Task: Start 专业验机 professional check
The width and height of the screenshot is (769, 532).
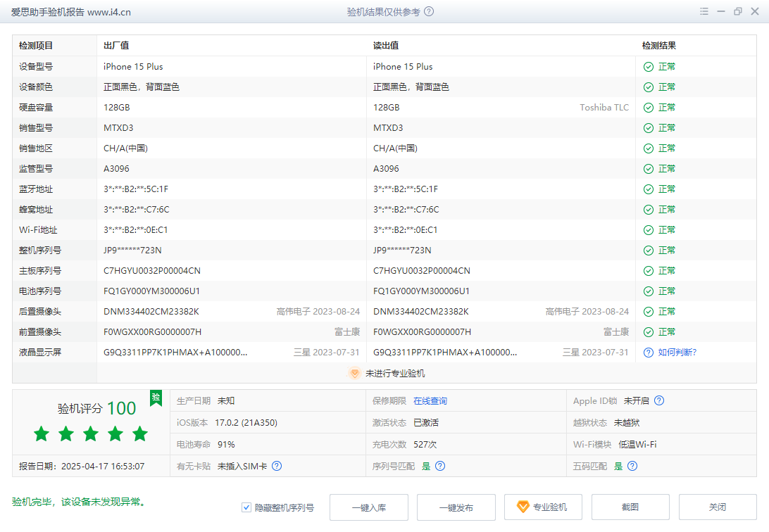Action: [544, 507]
